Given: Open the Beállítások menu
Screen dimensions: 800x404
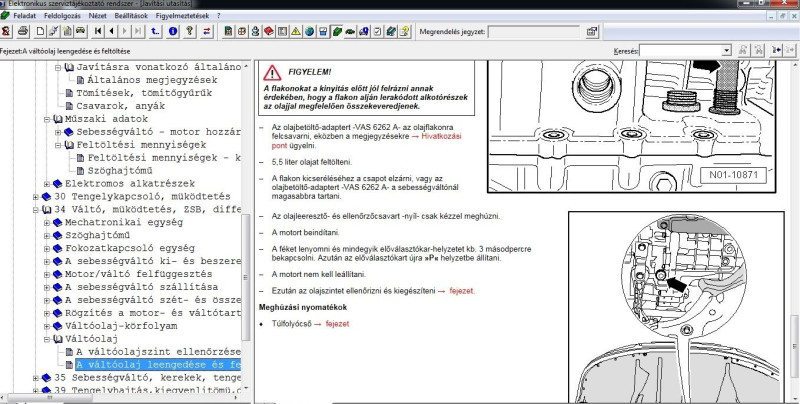Looking at the screenshot, I should tap(131, 16).
